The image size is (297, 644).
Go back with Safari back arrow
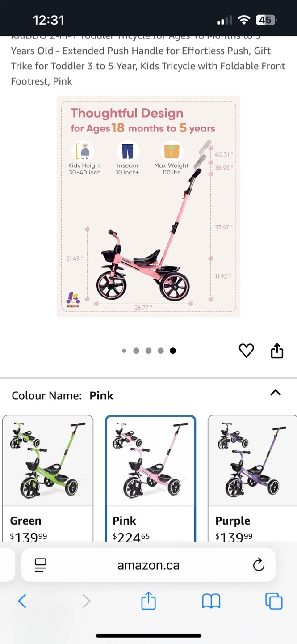(x=22, y=601)
